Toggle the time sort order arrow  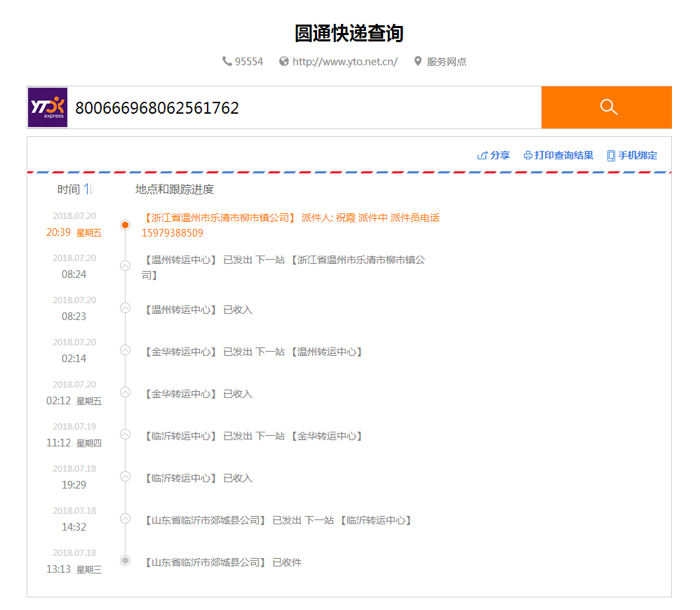point(88,189)
